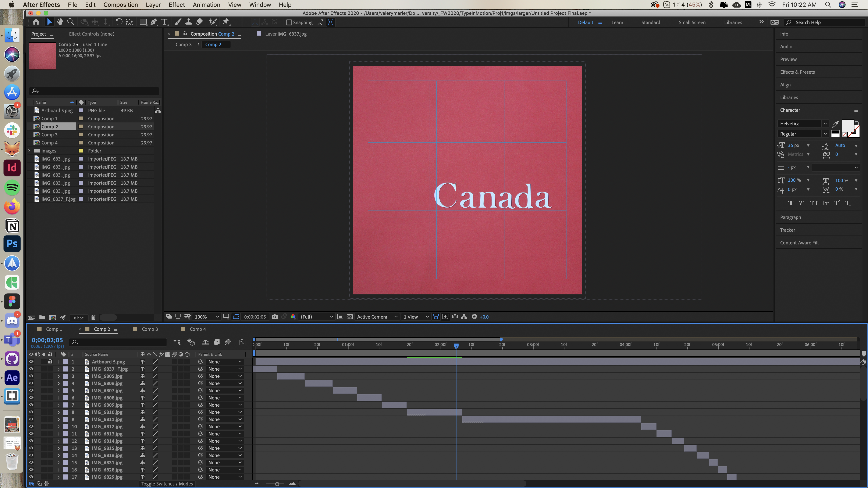Click the snapshot camera icon in viewer

point(275,317)
